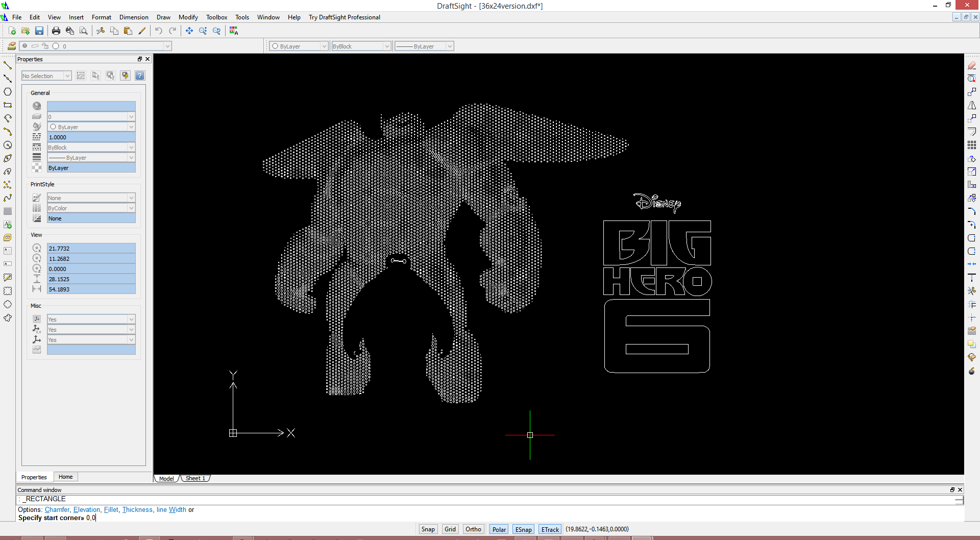Select the Circle tool icon
The image size is (980, 540).
pyautogui.click(x=8, y=145)
